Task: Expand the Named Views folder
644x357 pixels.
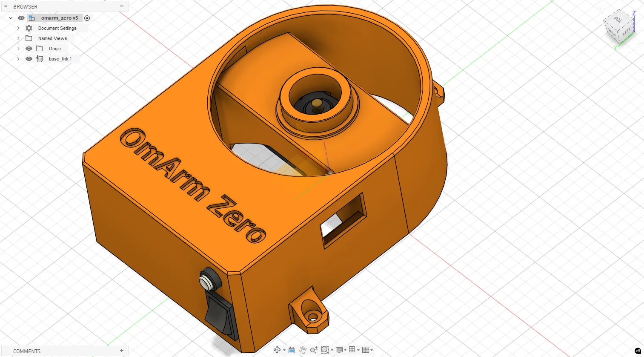Action: coord(18,38)
